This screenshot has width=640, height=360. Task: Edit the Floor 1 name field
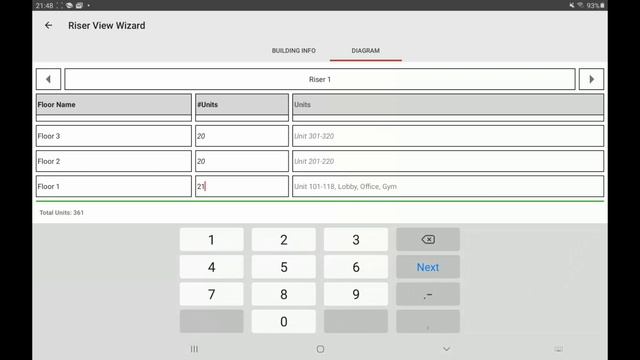tap(113, 187)
